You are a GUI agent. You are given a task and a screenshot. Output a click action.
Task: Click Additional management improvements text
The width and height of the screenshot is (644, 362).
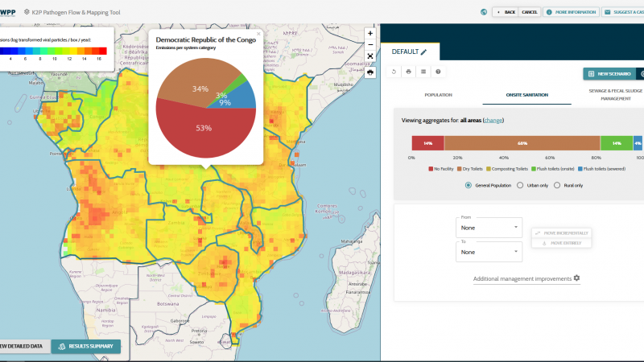point(522,278)
